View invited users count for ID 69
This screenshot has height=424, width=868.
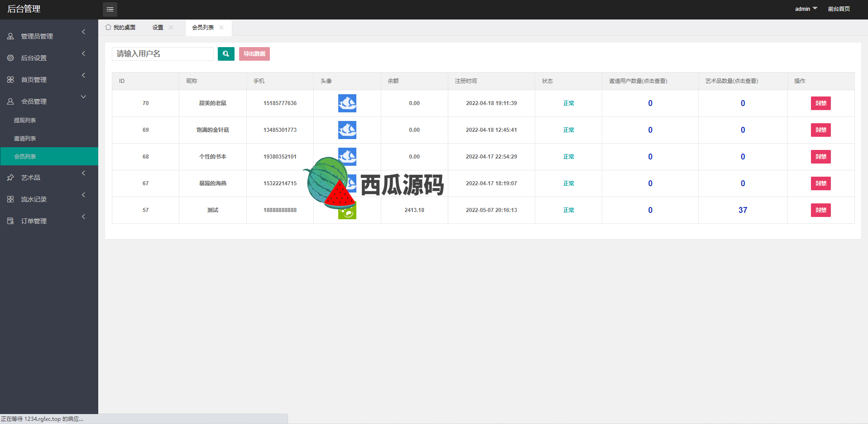(x=650, y=130)
